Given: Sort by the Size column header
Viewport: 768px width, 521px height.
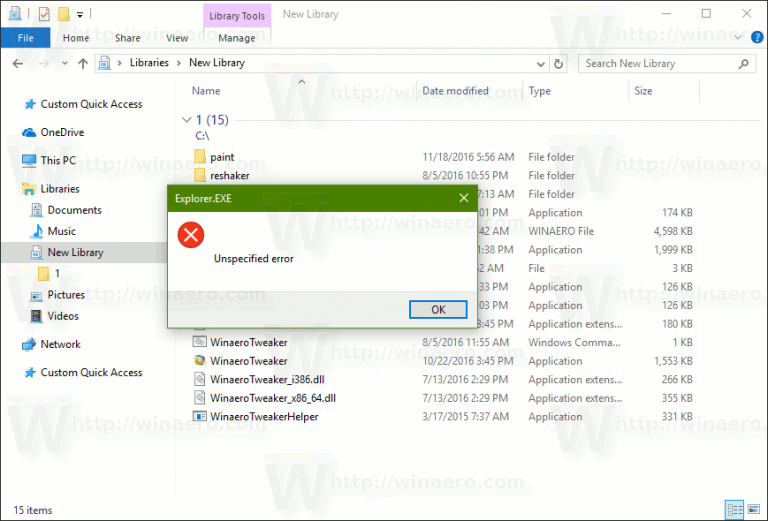Looking at the screenshot, I should pyautogui.click(x=643, y=91).
